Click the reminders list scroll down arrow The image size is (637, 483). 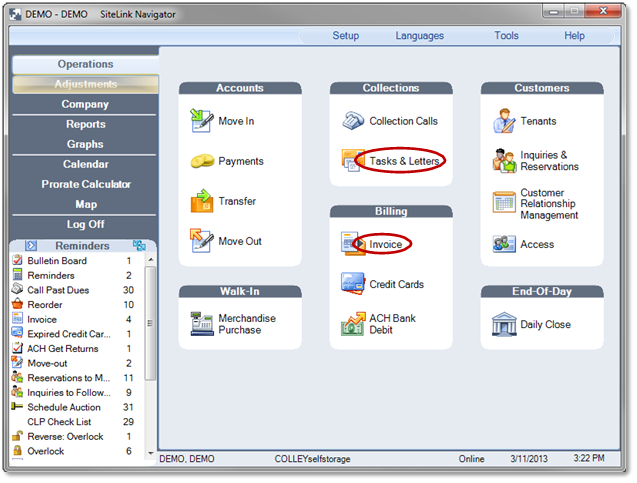click(x=151, y=453)
